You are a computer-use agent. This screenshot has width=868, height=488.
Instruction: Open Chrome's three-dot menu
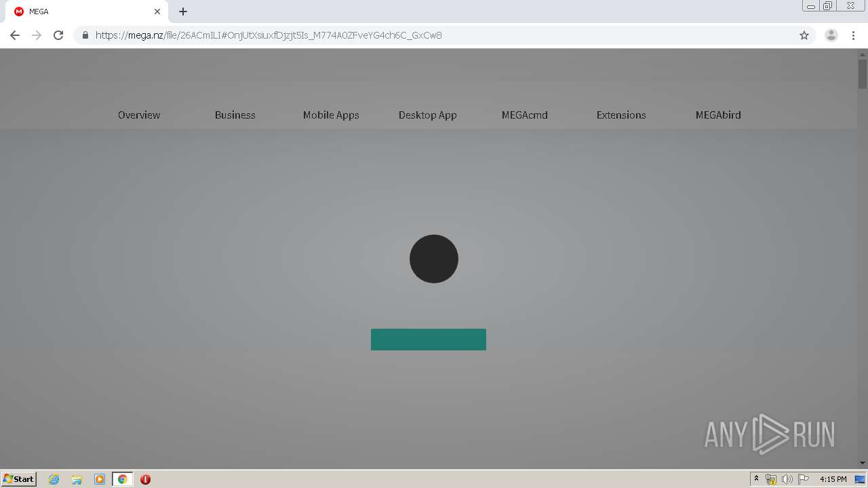(854, 35)
